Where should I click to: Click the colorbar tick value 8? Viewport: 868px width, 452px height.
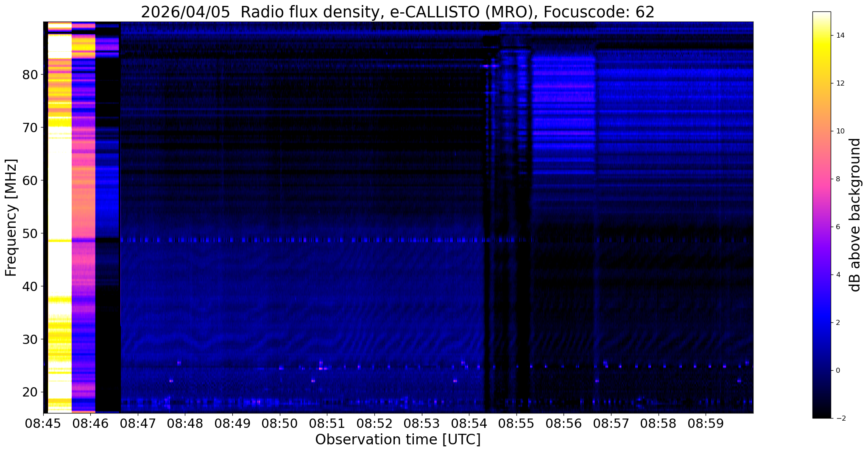click(x=838, y=179)
